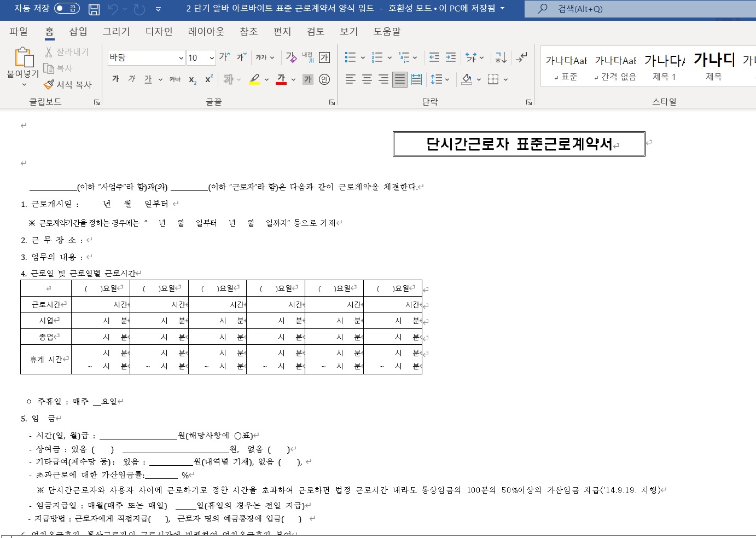The height and width of the screenshot is (538, 756).
Task: Open Quick Access Toolbar customize dropdown
Action: click(x=158, y=9)
